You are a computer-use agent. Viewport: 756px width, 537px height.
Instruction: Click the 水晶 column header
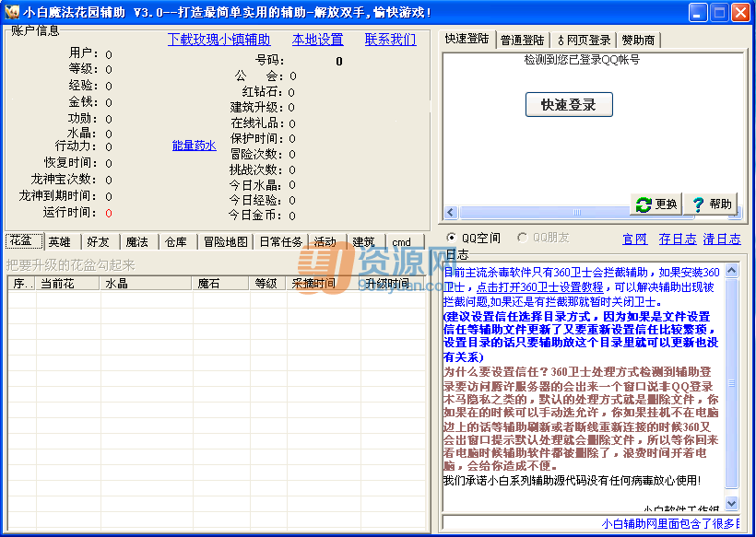click(x=146, y=283)
